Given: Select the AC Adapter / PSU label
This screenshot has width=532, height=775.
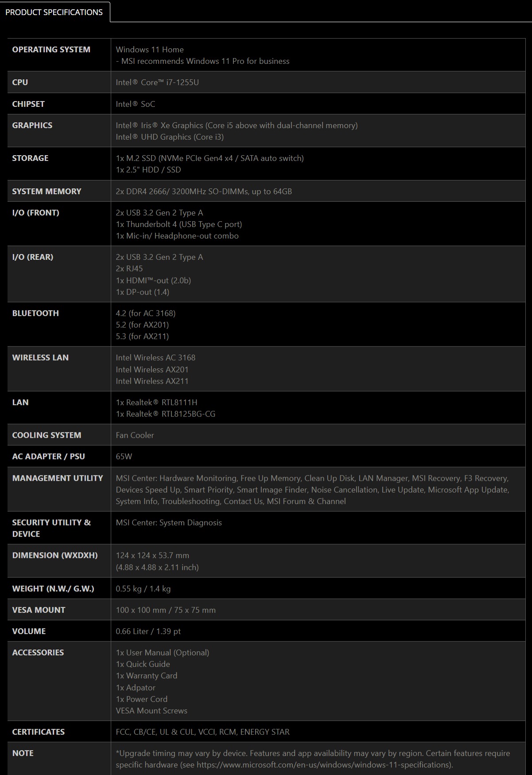Looking at the screenshot, I should (x=48, y=456).
